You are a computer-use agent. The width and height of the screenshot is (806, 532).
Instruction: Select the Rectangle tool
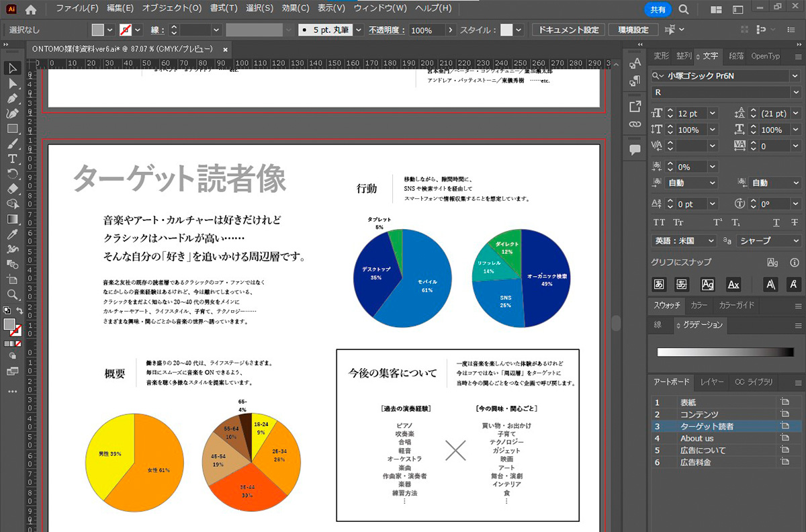(13, 128)
